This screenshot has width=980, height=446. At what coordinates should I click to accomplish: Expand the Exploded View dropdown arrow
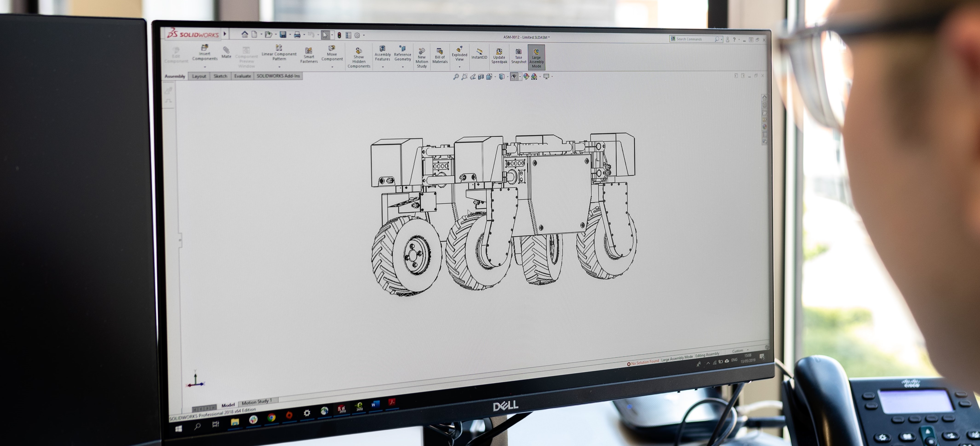460,67
